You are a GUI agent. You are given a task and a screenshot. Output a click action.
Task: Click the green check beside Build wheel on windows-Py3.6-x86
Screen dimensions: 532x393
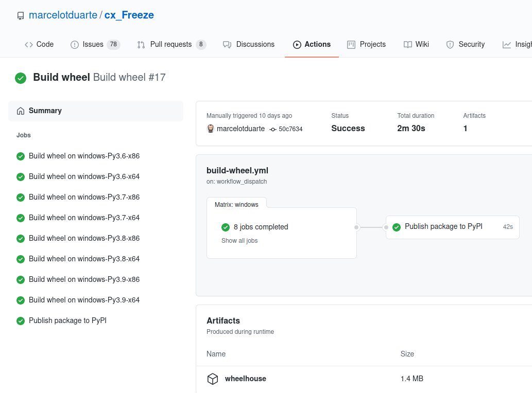click(20, 156)
